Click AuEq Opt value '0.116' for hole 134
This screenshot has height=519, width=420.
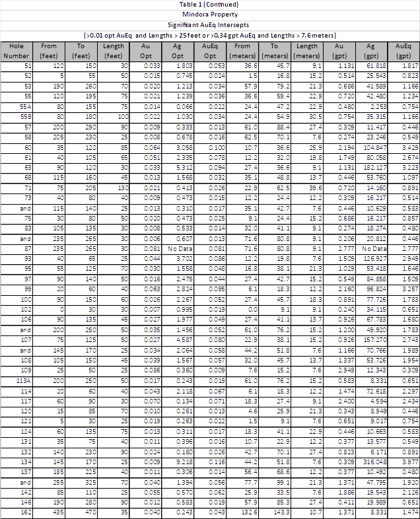217,462
